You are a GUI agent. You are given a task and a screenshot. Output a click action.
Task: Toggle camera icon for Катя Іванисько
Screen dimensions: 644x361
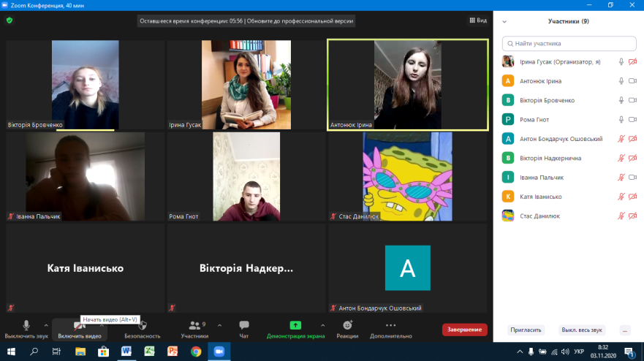click(x=632, y=197)
